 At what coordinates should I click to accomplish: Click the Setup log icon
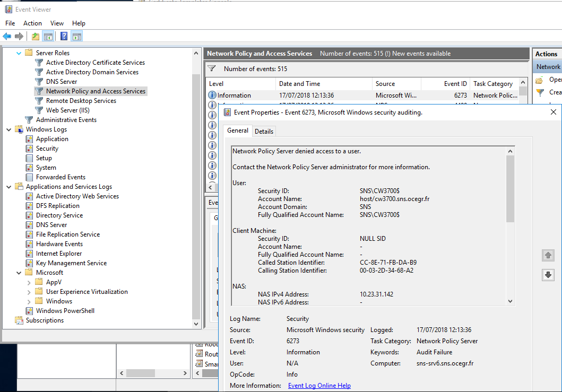29,158
